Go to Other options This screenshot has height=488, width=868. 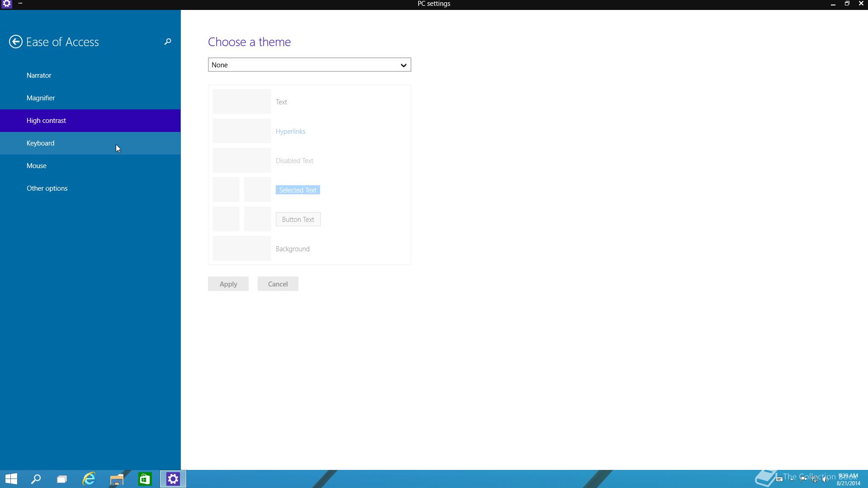90,188
